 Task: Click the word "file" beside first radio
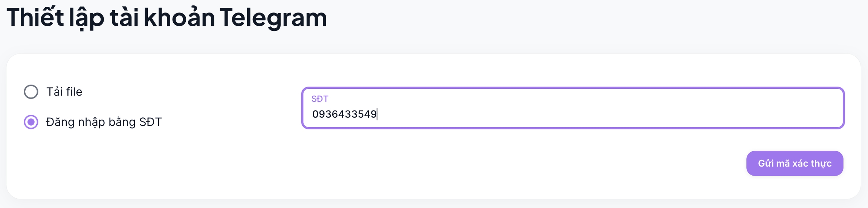[74, 92]
